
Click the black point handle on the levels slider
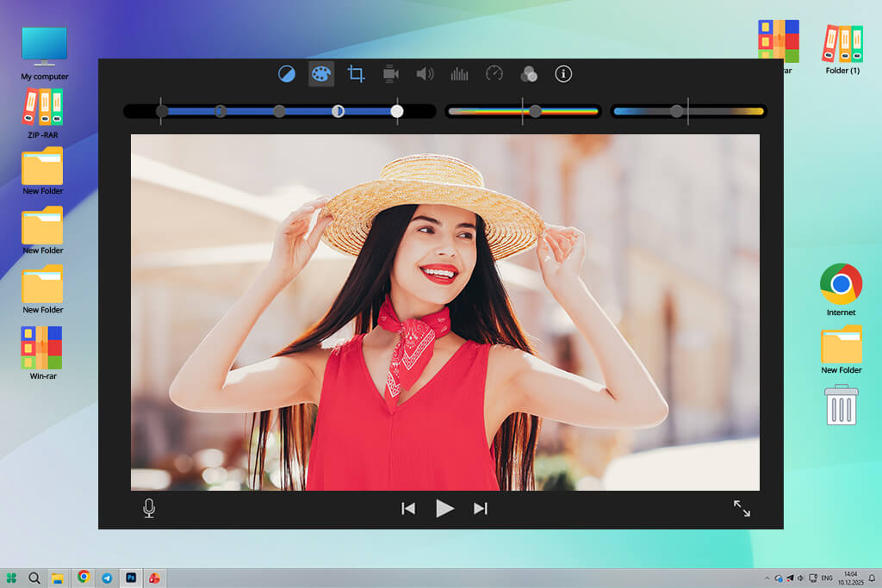click(162, 111)
